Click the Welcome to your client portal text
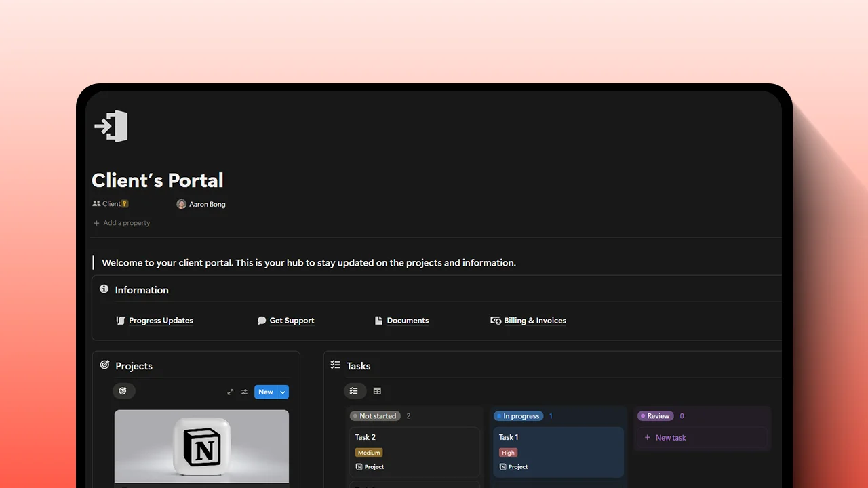The height and width of the screenshot is (488, 868). click(x=309, y=263)
